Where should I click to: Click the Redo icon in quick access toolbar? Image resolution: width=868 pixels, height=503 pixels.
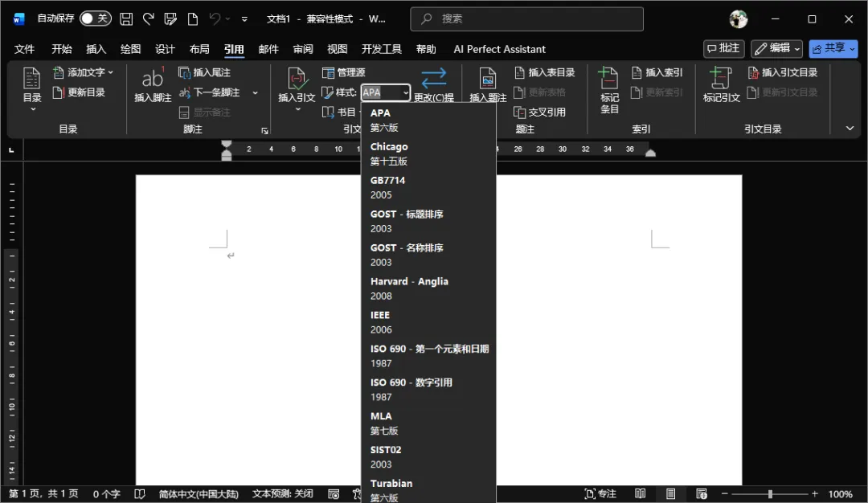(x=149, y=18)
